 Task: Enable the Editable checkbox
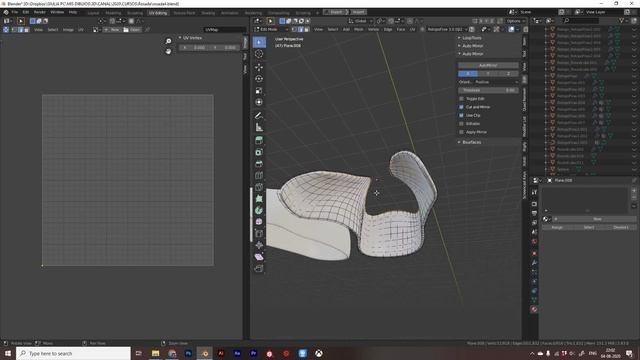pyautogui.click(x=462, y=124)
